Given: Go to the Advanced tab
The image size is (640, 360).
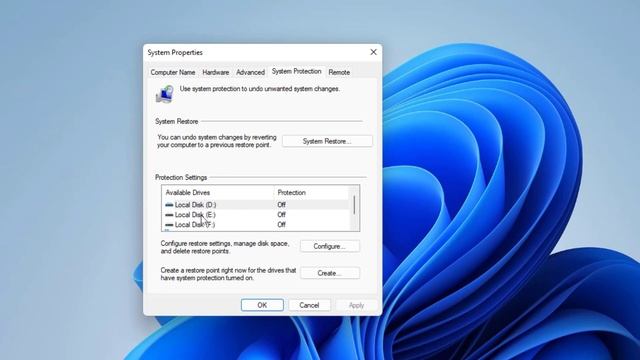Looking at the screenshot, I should (250, 72).
